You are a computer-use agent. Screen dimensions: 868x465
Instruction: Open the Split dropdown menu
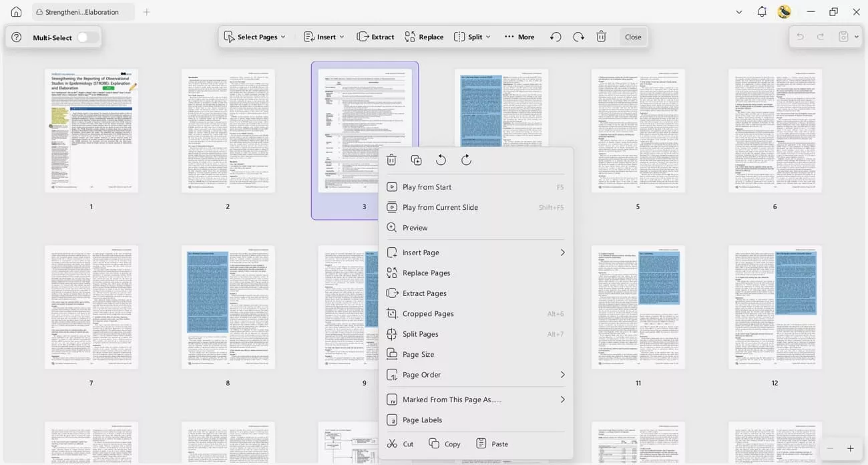point(472,37)
